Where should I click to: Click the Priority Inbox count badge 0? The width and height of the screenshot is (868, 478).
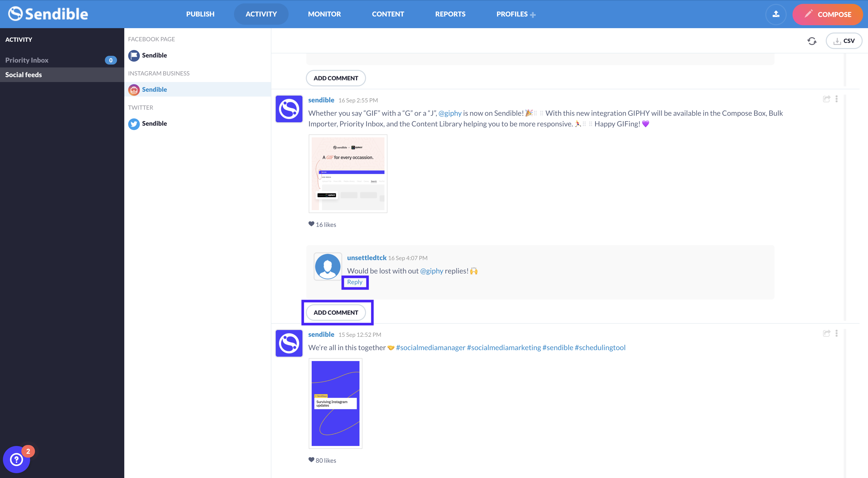click(x=110, y=60)
